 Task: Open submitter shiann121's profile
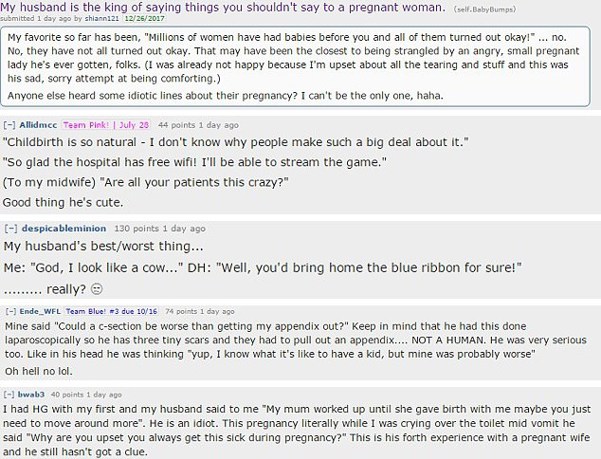coord(102,18)
